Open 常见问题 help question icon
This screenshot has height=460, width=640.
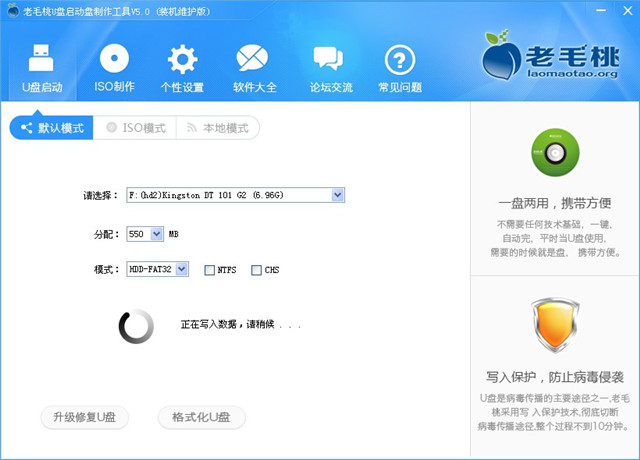pos(400,67)
